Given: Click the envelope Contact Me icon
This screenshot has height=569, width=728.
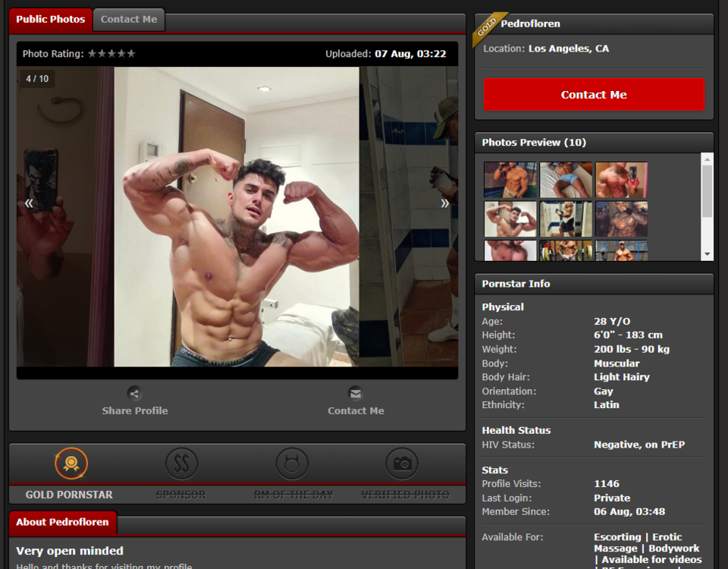Looking at the screenshot, I should [x=355, y=393].
